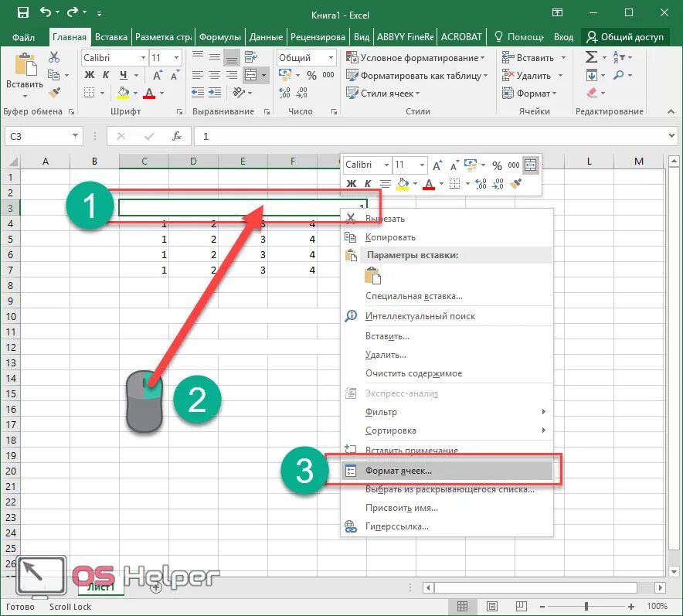The width and height of the screenshot is (683, 616).
Task: Open the Формат dropdown in the Cells group
Action: point(528,94)
